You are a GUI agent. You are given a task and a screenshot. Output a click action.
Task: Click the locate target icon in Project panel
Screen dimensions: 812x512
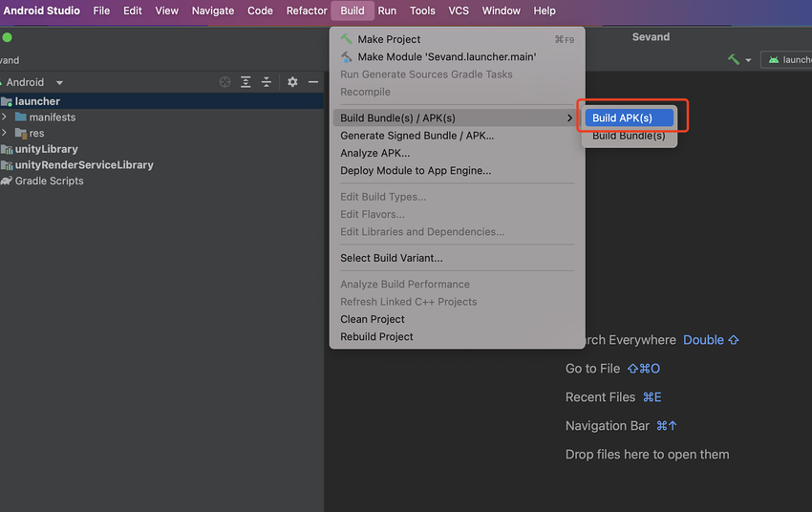(x=225, y=82)
